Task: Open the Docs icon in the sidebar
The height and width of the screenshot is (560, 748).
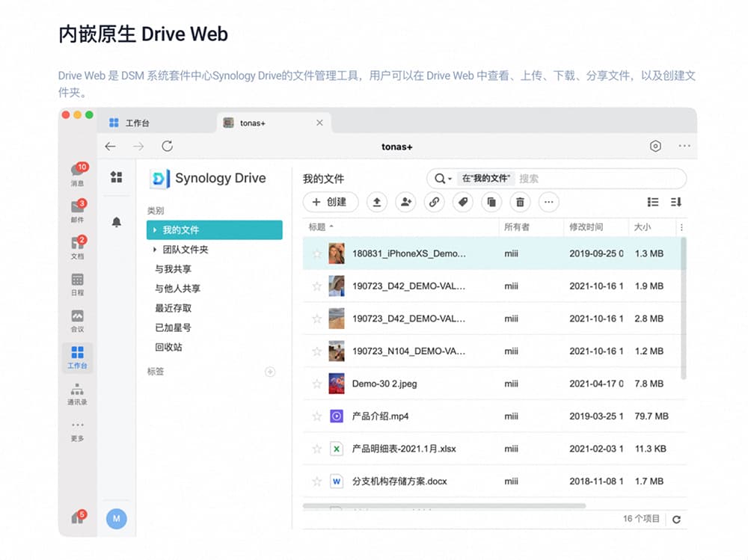Action: point(78,247)
